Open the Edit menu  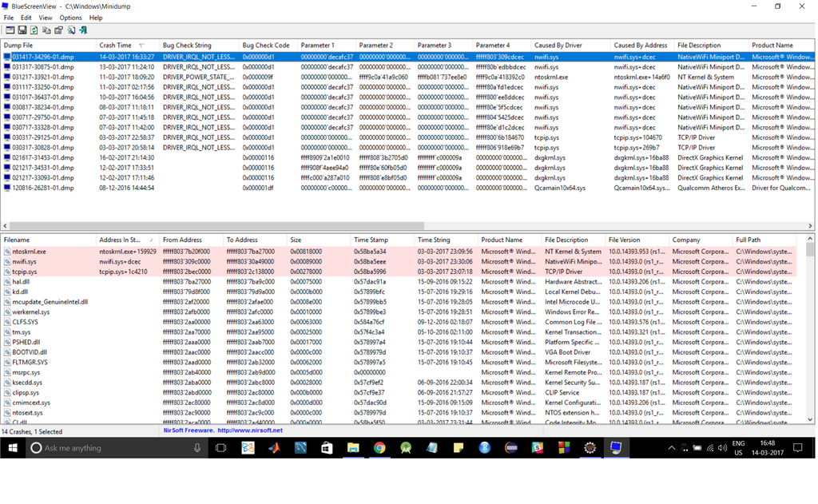coord(26,18)
